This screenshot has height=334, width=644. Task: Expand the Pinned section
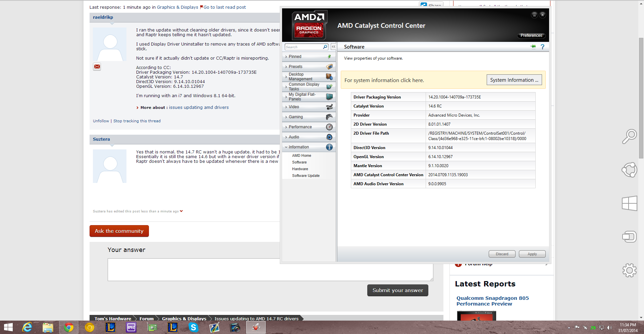[x=309, y=57]
